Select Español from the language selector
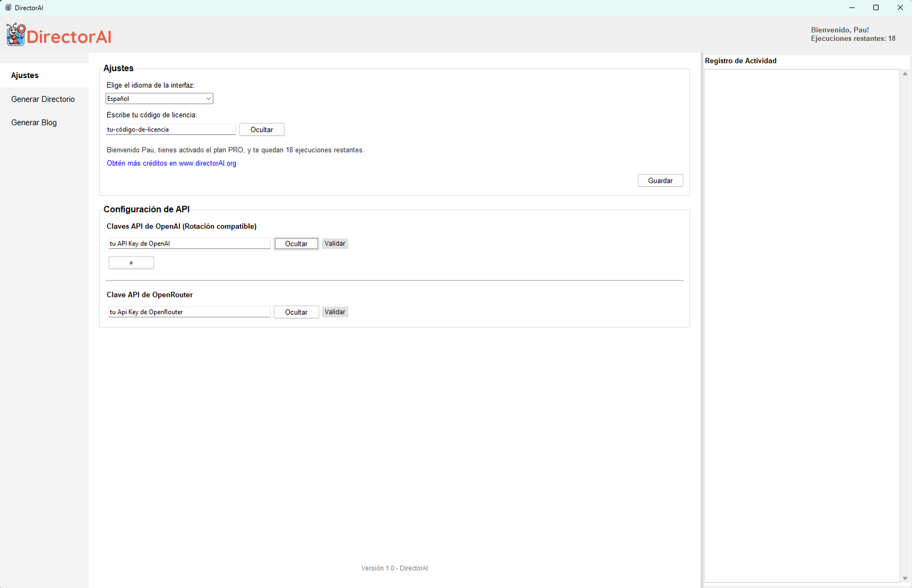This screenshot has height=588, width=912. (154, 98)
